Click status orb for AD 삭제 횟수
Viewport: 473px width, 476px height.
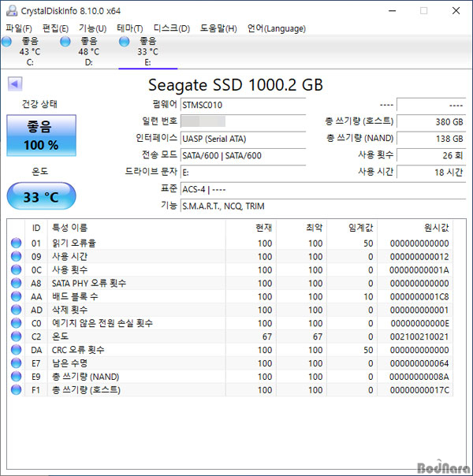click(x=16, y=310)
